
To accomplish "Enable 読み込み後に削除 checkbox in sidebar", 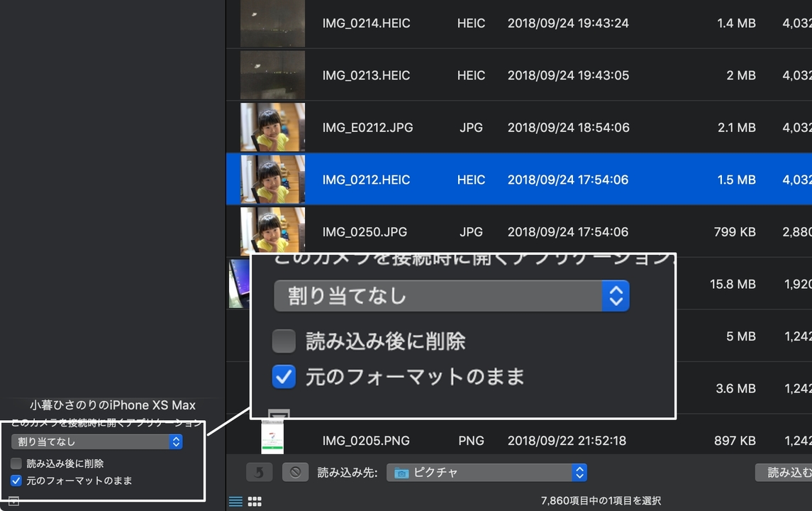I will click(16, 463).
